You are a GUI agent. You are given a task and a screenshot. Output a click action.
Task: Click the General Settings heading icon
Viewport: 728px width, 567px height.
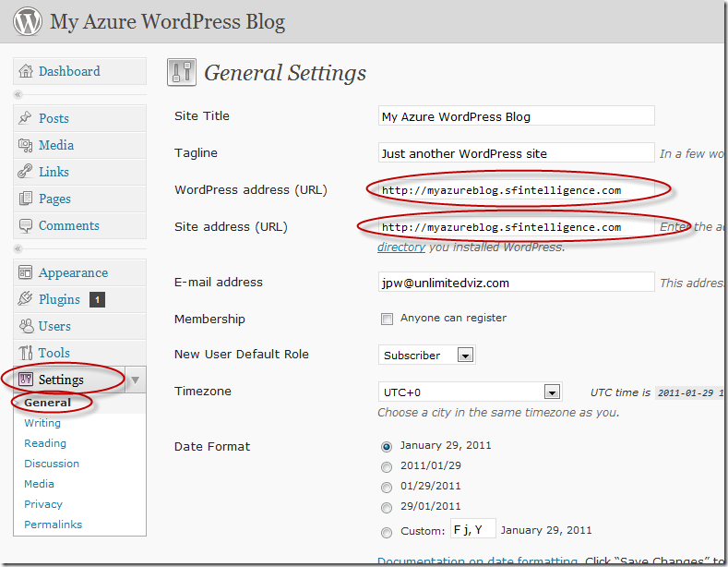coord(182,73)
